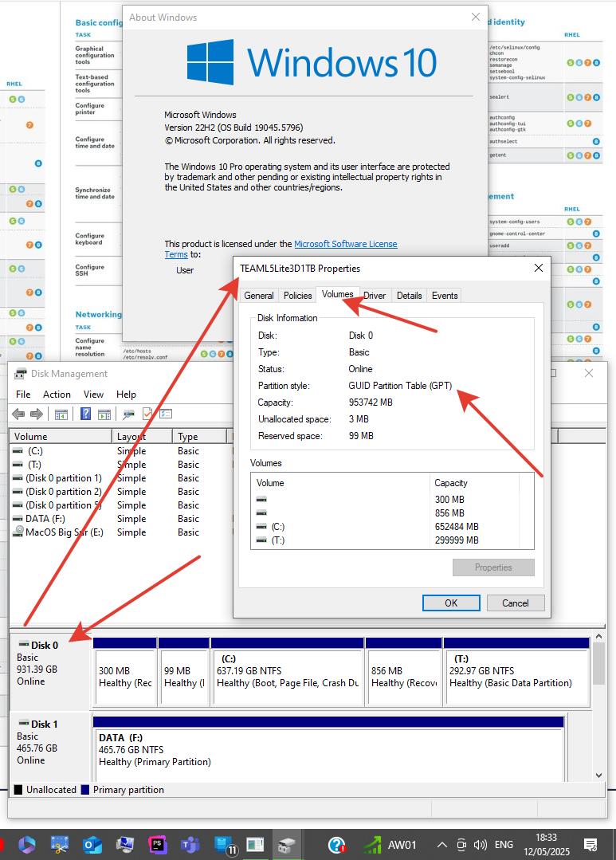Select the (C:) volume drive icon in list

click(x=18, y=451)
